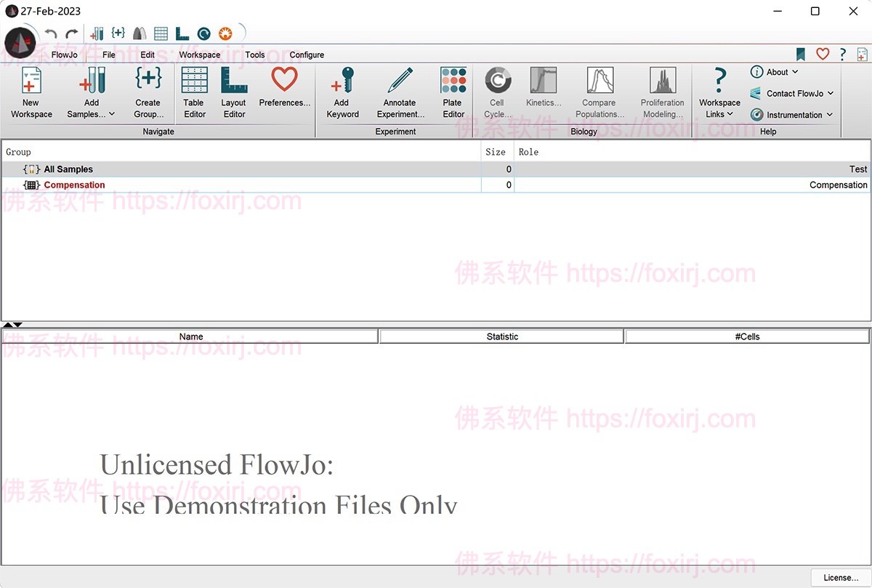Switch to the Workspace ribbon tab
872x588 pixels.
199,55
